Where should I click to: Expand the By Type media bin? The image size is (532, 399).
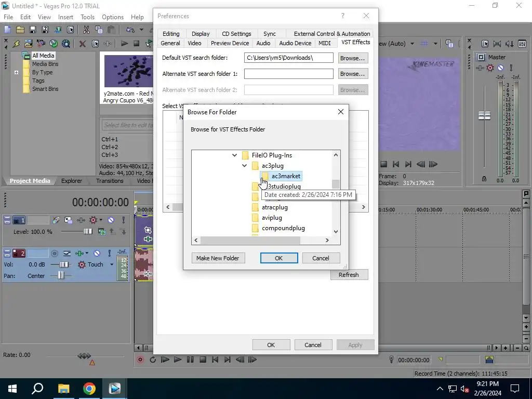[16, 72]
